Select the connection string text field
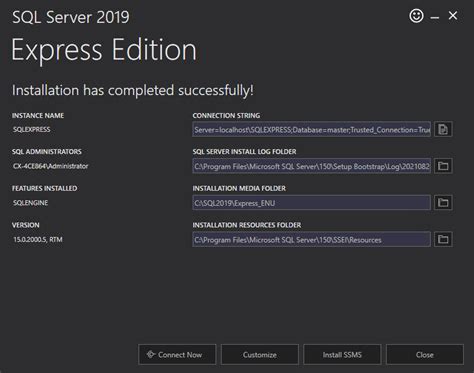The image size is (474, 373). (311, 129)
